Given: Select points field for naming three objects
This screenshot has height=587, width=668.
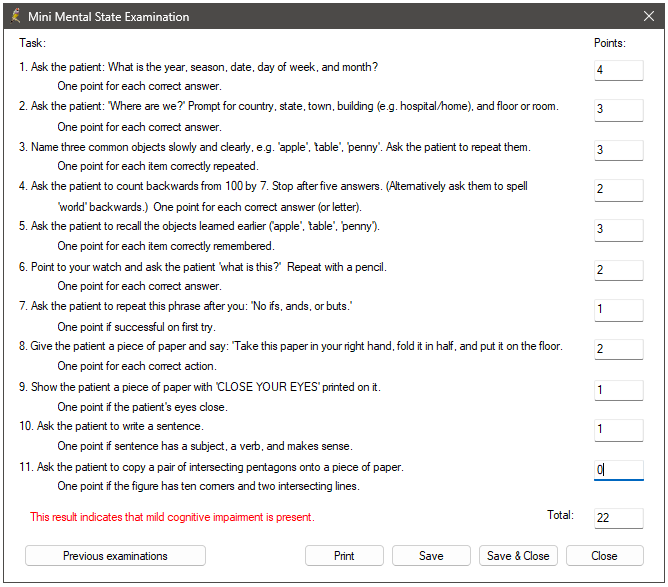Looking at the screenshot, I should (619, 150).
